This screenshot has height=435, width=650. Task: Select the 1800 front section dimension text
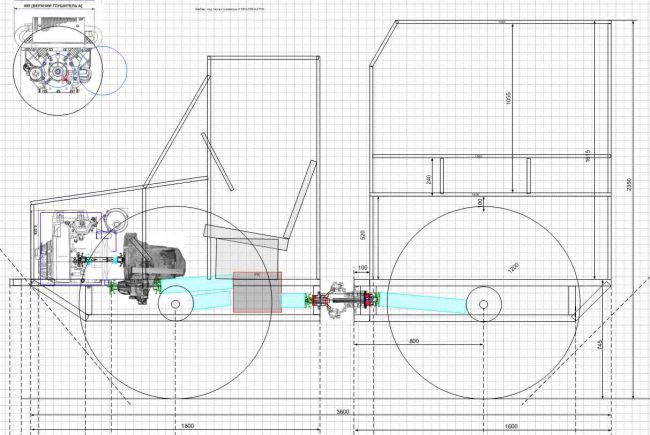pyautogui.click(x=188, y=426)
